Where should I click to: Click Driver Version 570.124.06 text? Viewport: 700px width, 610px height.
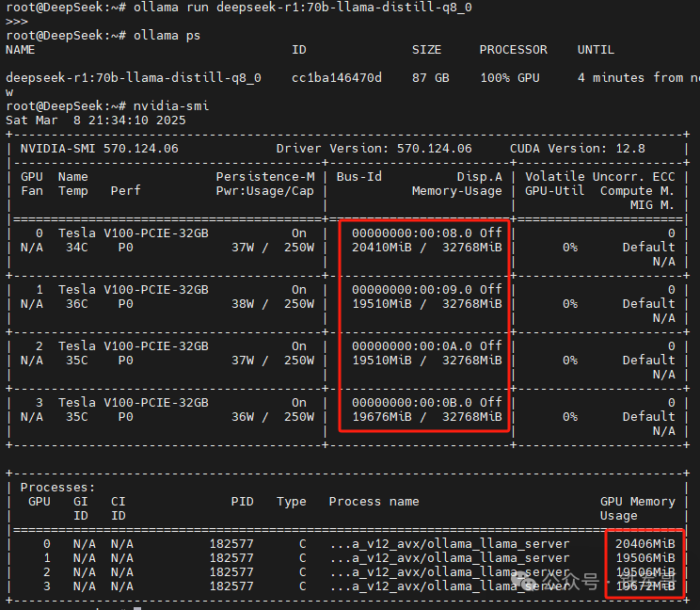click(374, 148)
